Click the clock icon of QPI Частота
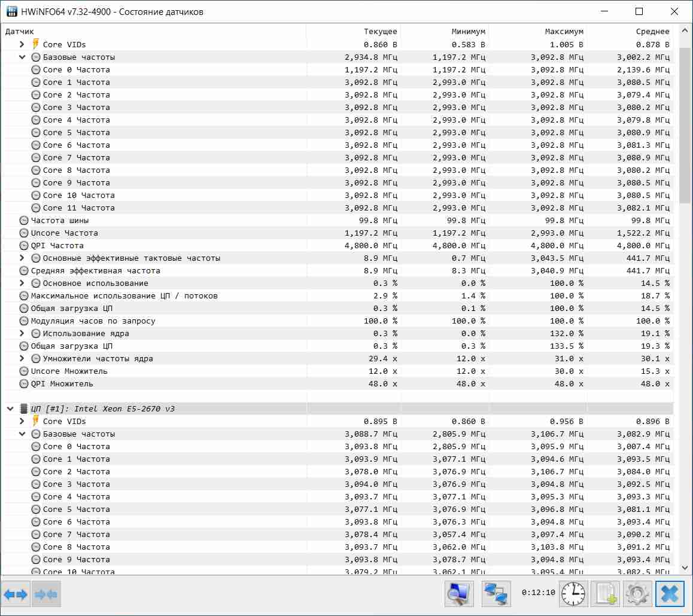Viewport: 693px width, 616px height. pos(24,246)
